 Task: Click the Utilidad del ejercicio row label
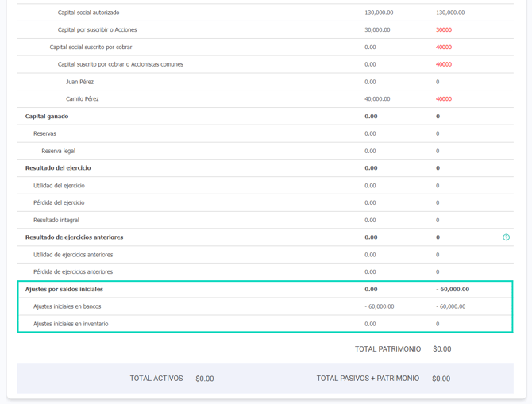click(59, 186)
